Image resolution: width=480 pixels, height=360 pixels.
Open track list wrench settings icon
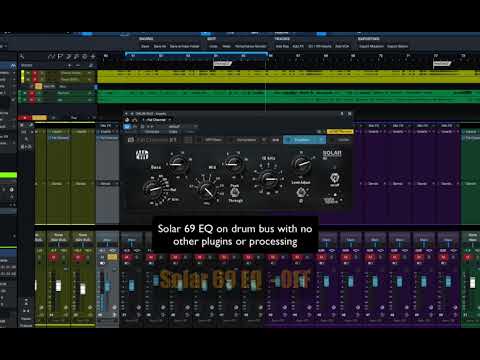(21, 56)
